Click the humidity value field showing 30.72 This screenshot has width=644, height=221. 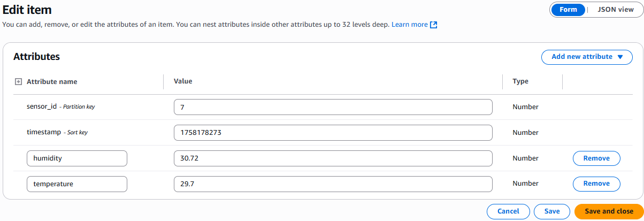point(333,158)
